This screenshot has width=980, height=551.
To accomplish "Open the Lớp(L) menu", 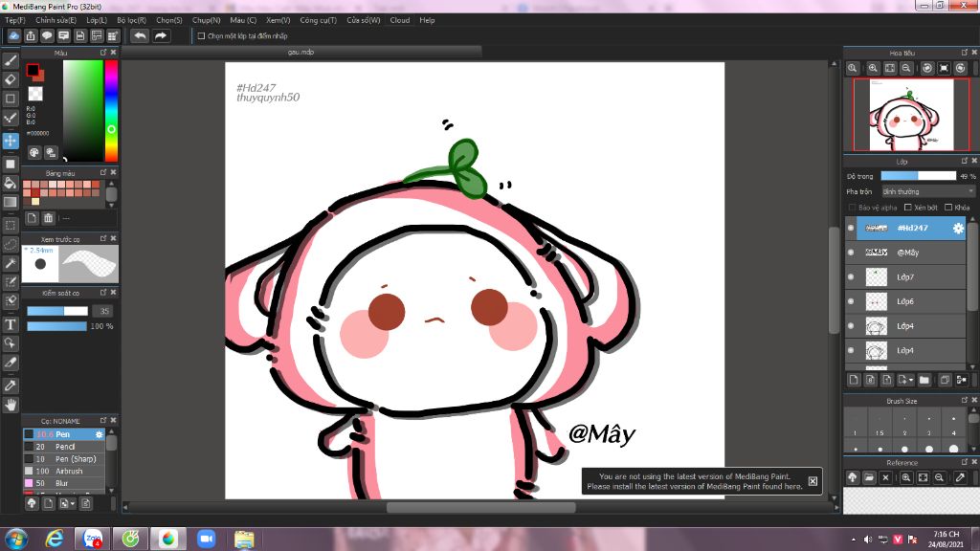I will coord(97,20).
